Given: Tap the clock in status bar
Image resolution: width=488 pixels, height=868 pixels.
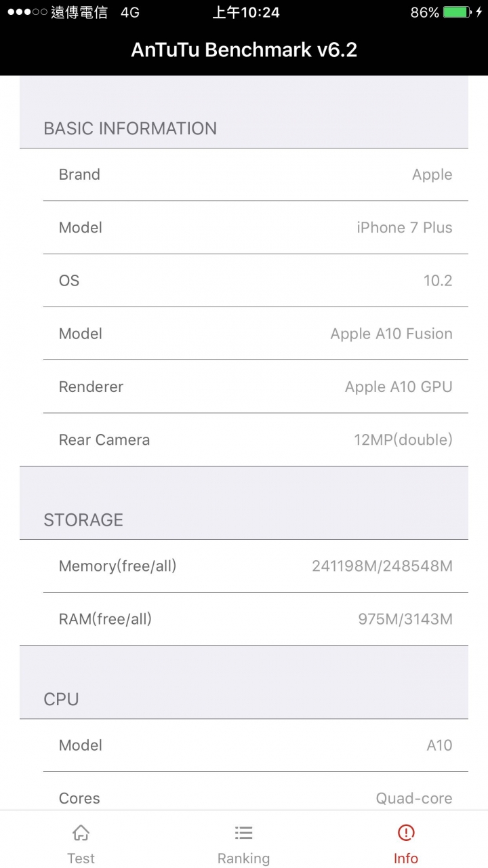Looking at the screenshot, I should [x=246, y=12].
